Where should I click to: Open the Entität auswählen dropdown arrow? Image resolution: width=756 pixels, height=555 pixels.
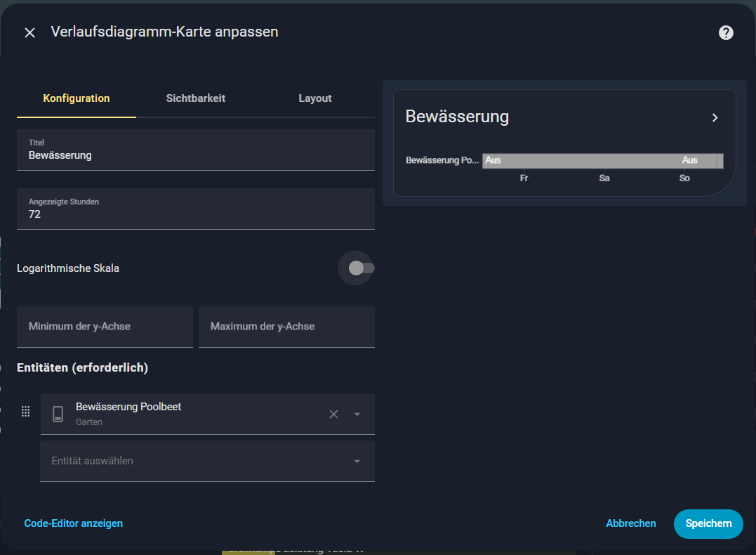click(x=357, y=462)
